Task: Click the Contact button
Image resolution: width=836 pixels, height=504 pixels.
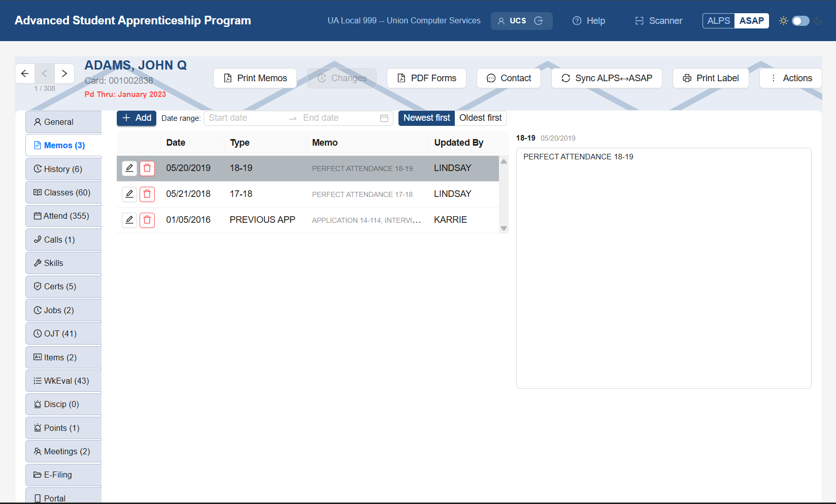Action: coord(509,78)
